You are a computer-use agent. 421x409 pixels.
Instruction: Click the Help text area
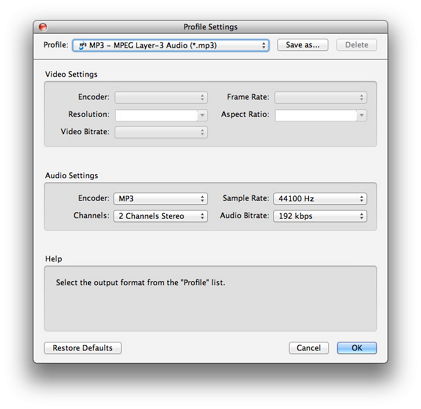[x=210, y=298]
